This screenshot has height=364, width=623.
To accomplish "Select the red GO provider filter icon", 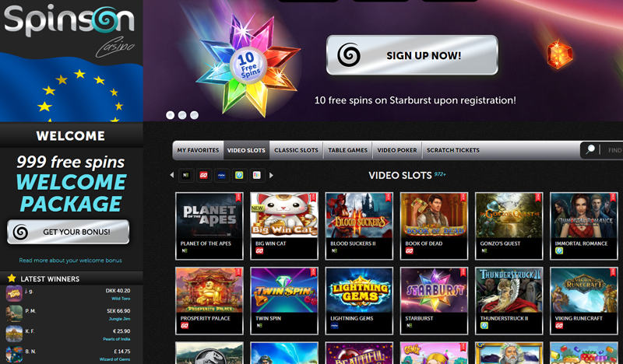I will (x=203, y=175).
